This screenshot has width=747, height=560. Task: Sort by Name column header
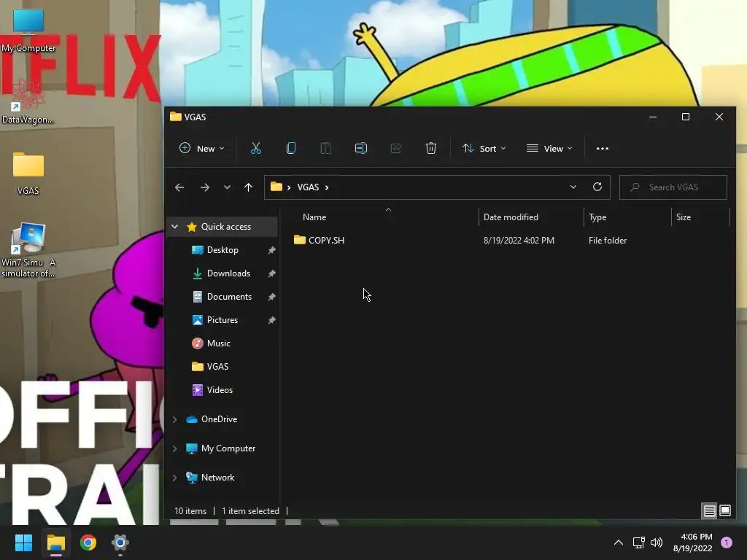point(314,217)
